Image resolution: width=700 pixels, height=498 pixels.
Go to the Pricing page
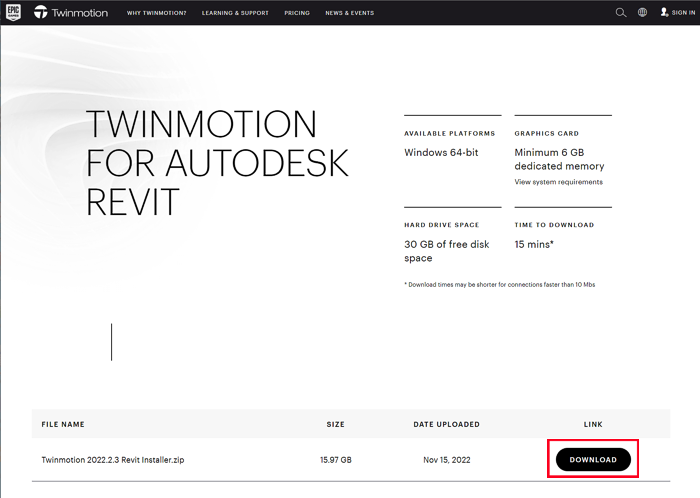(x=296, y=13)
